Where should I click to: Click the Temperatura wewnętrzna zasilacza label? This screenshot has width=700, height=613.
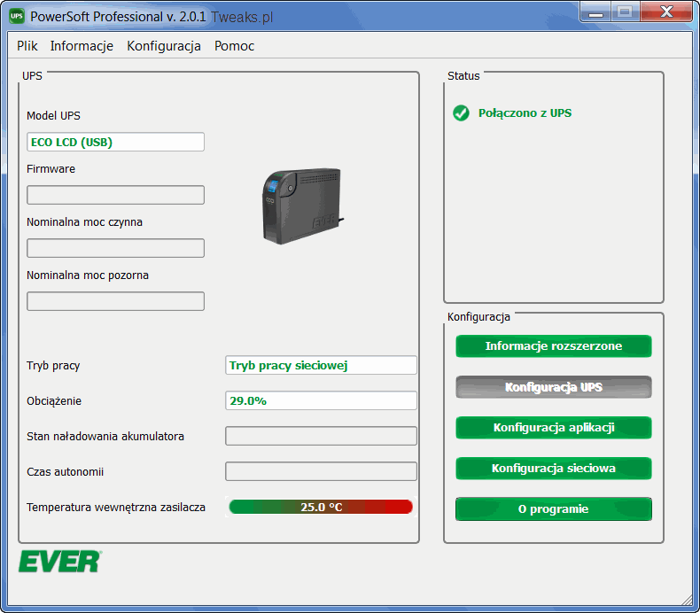pos(116,508)
